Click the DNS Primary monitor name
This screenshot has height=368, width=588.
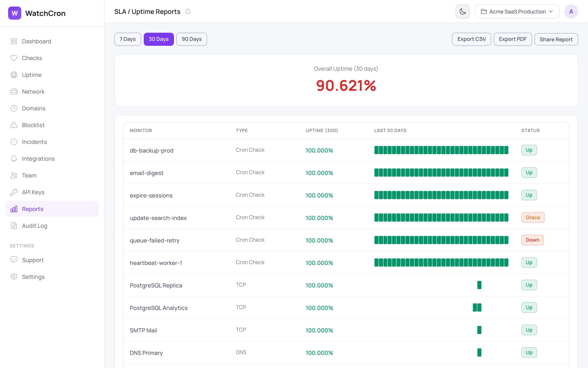pos(146,353)
